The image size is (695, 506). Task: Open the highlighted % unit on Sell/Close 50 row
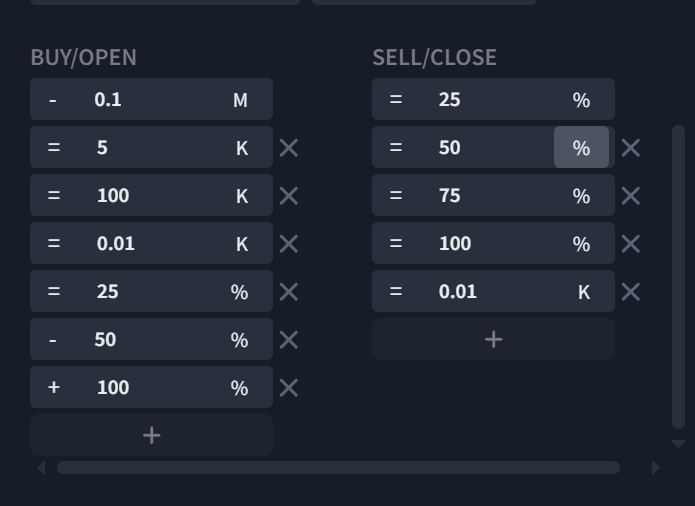[x=581, y=148]
